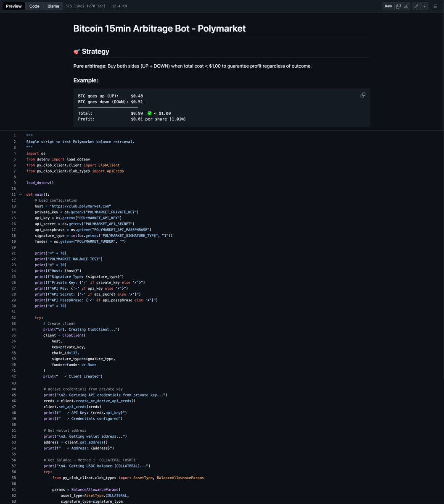Click '# Get wallet address' comment
This screenshot has width=444, height=504.
[65, 430]
